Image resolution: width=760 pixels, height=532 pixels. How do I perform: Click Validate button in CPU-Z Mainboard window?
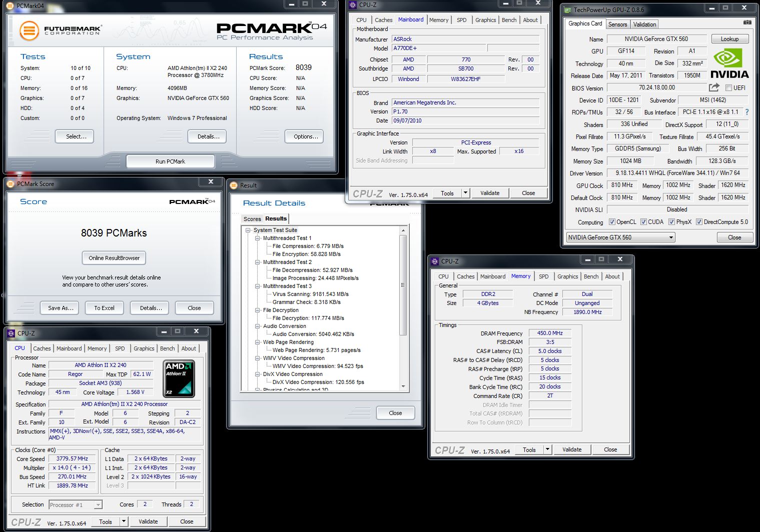point(490,193)
